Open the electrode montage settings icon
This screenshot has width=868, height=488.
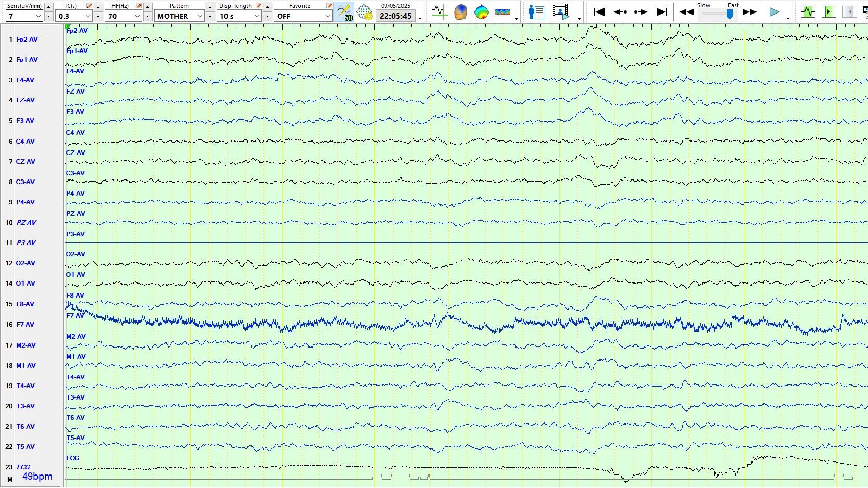pos(364,11)
